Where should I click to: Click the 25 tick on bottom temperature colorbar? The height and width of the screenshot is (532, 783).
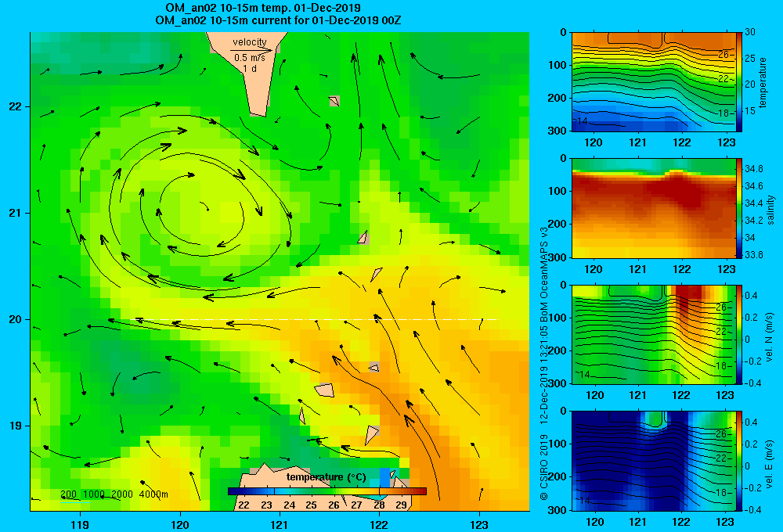click(x=311, y=505)
